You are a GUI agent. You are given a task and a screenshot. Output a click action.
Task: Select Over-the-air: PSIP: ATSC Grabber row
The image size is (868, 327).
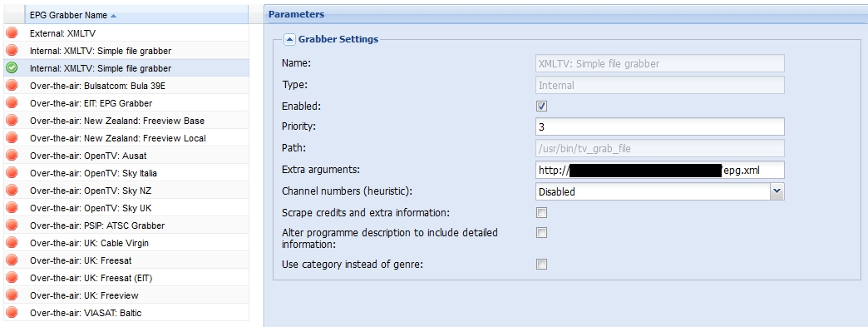pos(126,225)
